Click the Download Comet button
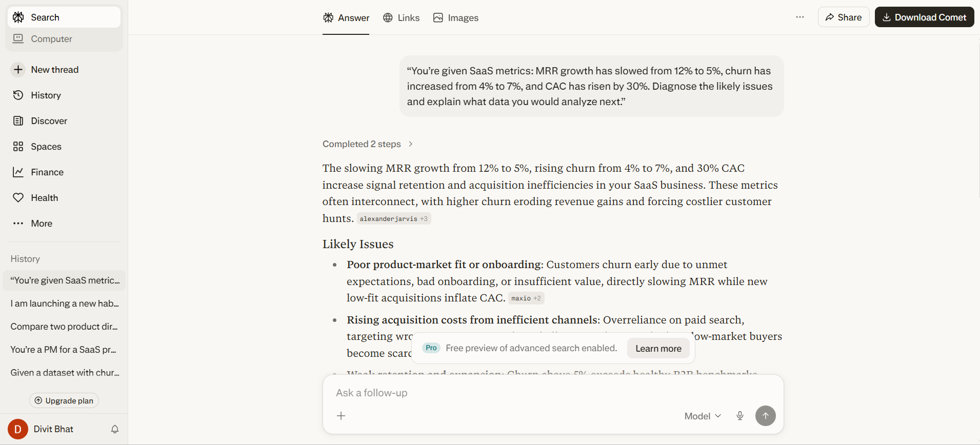This screenshot has height=445, width=980. [x=924, y=17]
